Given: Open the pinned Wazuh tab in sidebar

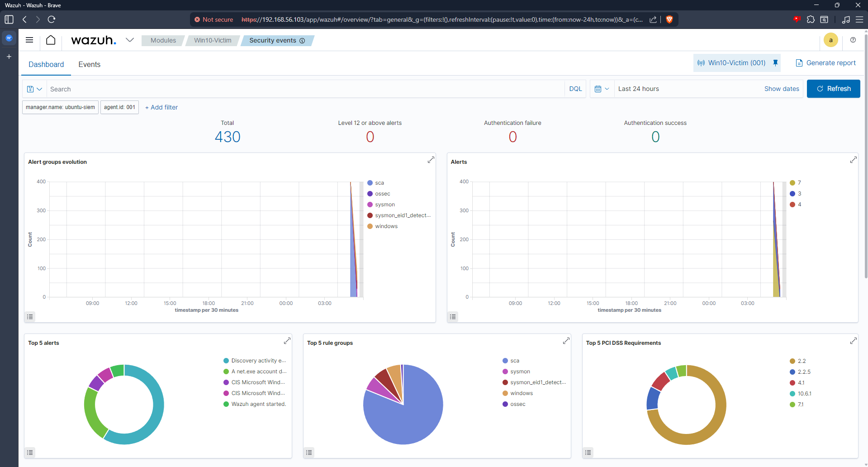Looking at the screenshot, I should coord(9,38).
